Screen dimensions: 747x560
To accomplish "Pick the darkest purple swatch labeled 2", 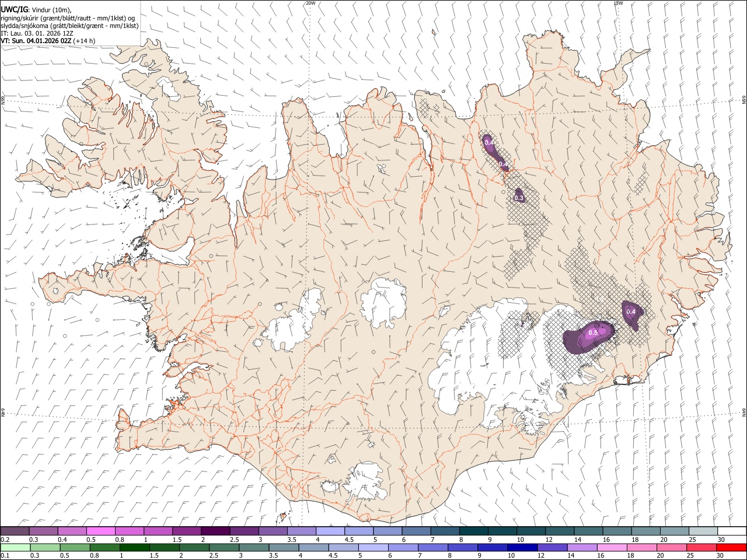I will 215,531.
